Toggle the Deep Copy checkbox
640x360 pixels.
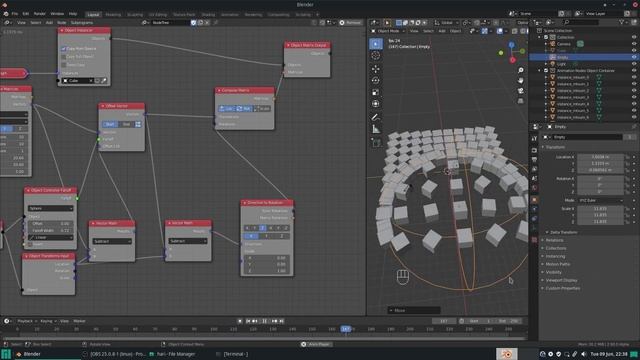click(x=63, y=65)
